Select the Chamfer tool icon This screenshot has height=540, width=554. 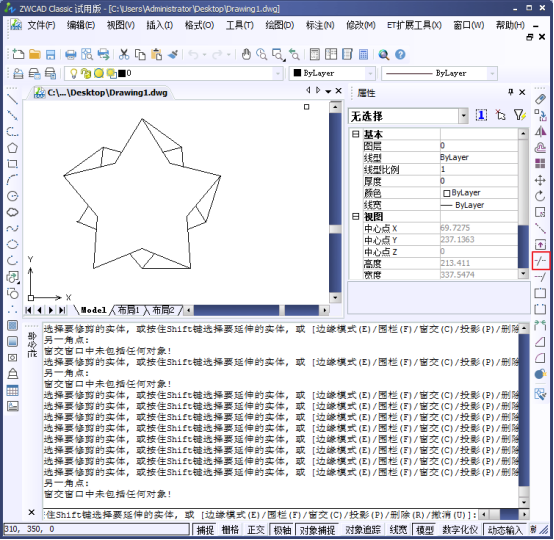[540, 342]
